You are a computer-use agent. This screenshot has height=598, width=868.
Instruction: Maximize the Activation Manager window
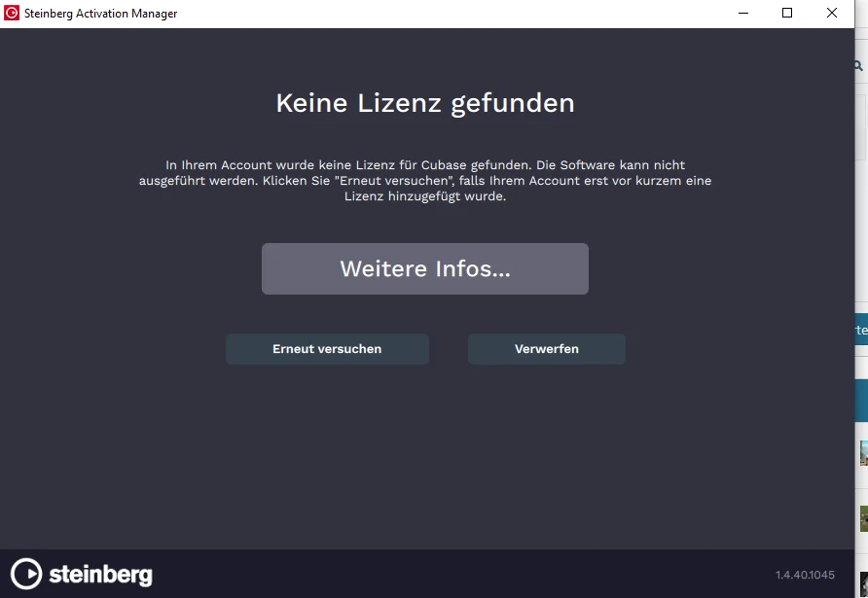click(787, 13)
